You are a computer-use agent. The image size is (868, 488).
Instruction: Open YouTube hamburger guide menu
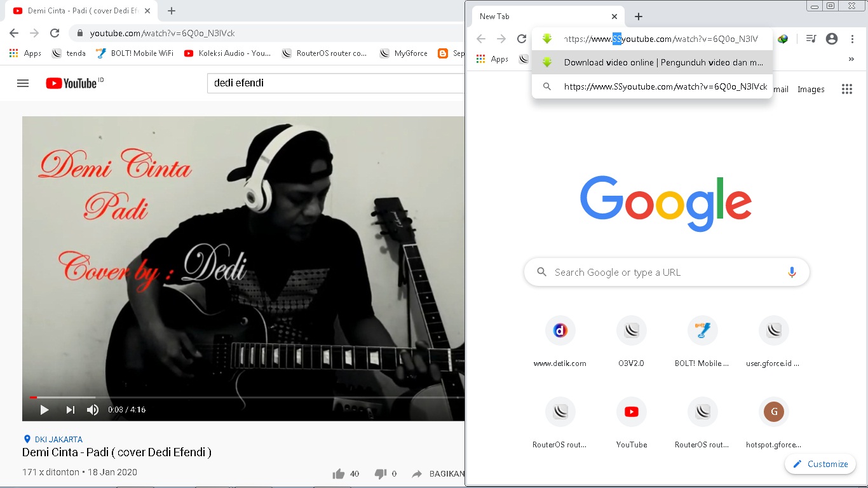(x=23, y=83)
